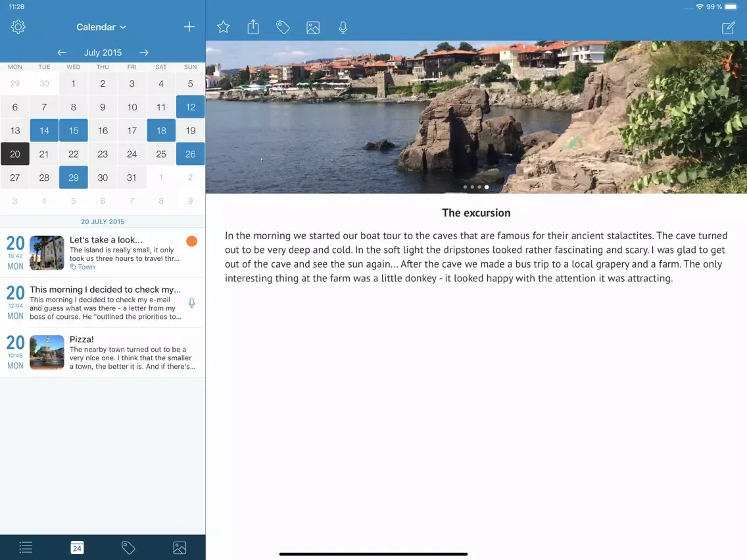Image resolution: width=747 pixels, height=560 pixels.
Task: Edit the entry with the compose icon
Action: 728,28
